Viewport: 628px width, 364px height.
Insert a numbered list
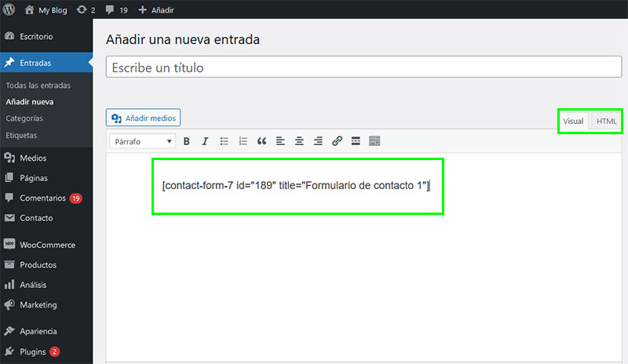tap(243, 141)
